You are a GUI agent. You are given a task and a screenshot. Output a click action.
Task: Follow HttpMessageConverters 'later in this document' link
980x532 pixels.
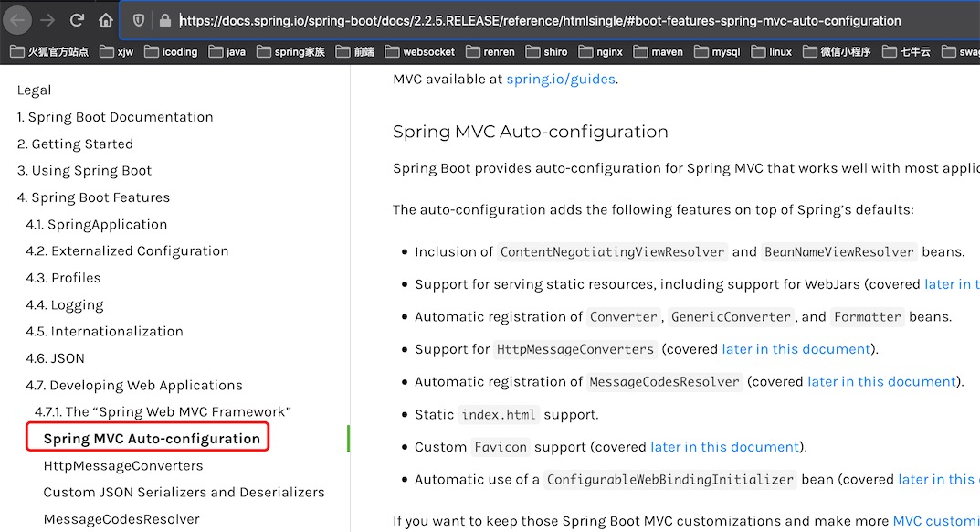pos(796,349)
